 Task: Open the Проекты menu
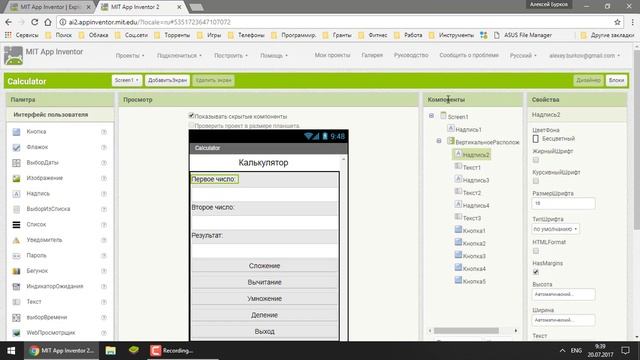pos(130,56)
